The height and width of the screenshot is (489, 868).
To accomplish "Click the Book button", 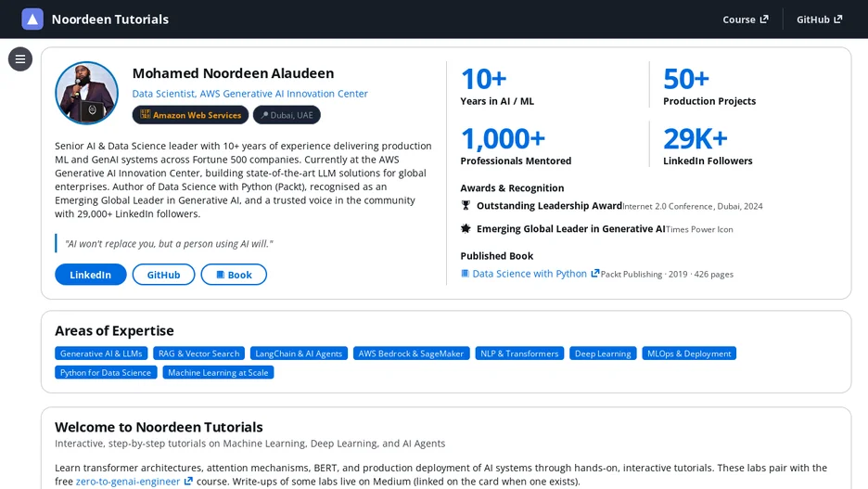I will point(234,275).
